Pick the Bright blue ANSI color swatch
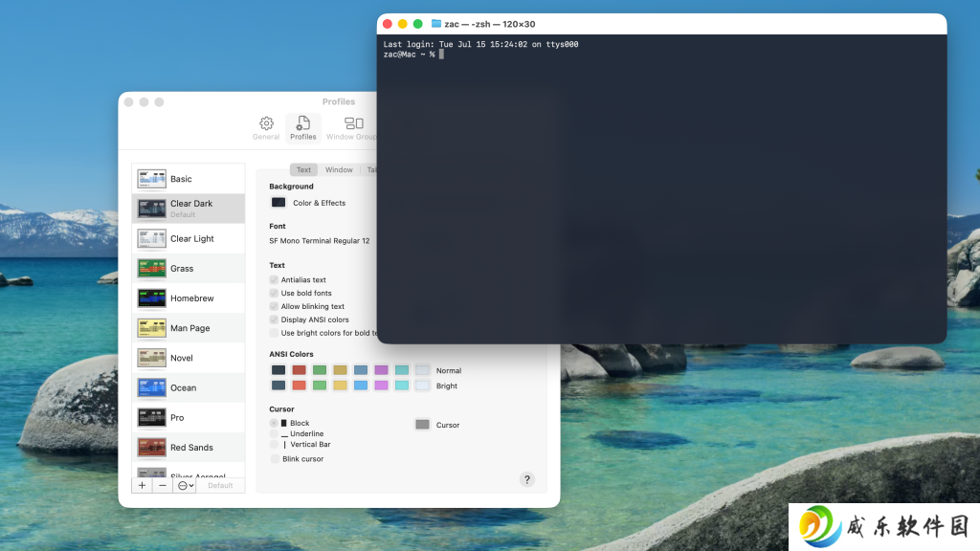980x551 pixels. coord(361,386)
